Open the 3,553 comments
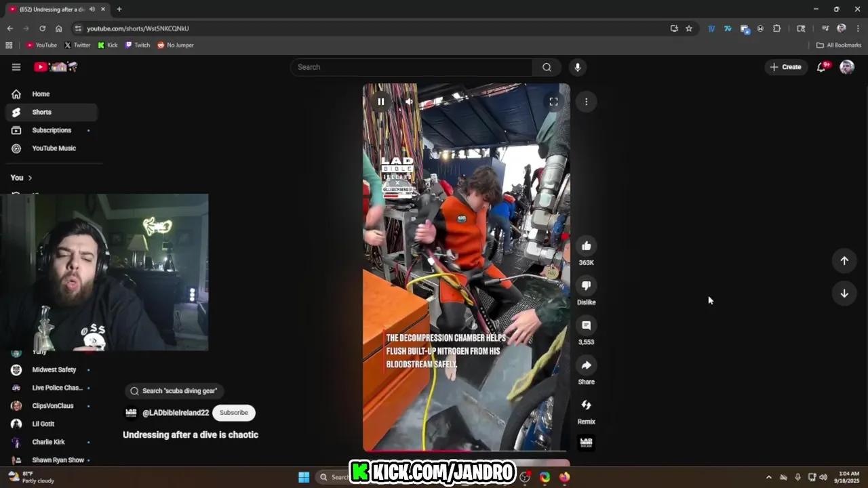Viewport: 868px width, 488px height. [x=587, y=325]
